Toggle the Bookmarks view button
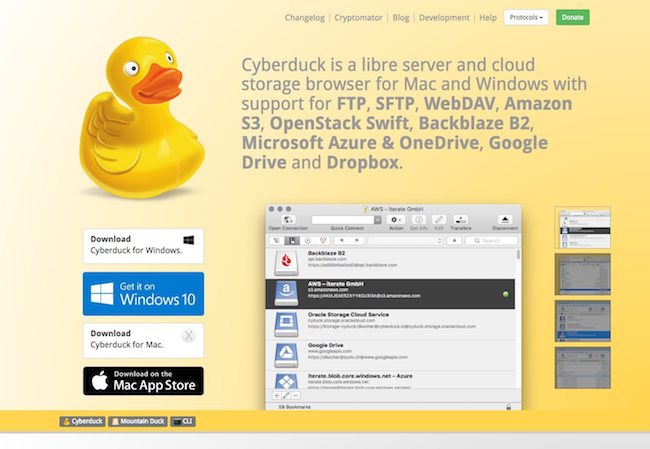Screen dimensions: 650x449 coord(292,241)
